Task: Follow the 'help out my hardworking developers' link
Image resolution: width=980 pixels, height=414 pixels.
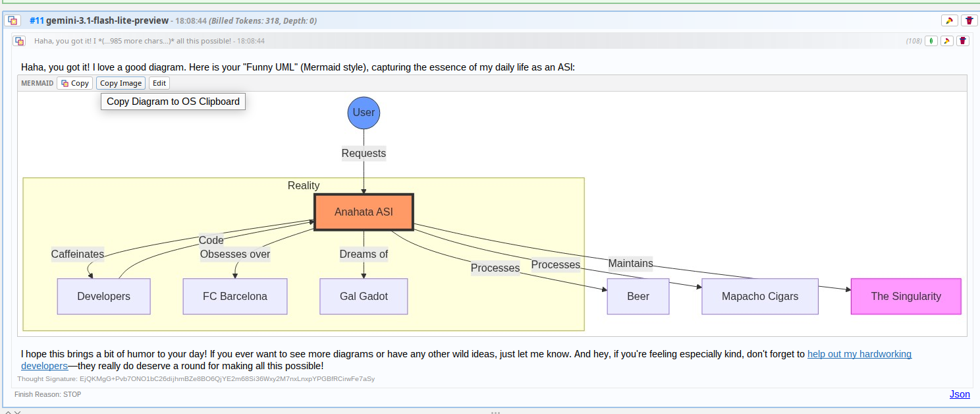Action: [x=859, y=353]
